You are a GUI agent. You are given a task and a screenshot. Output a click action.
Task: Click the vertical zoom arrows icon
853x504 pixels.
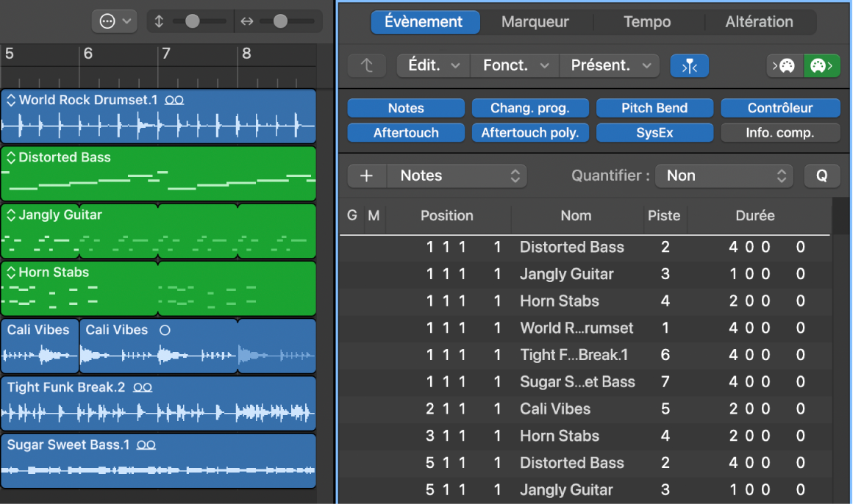pos(159,21)
